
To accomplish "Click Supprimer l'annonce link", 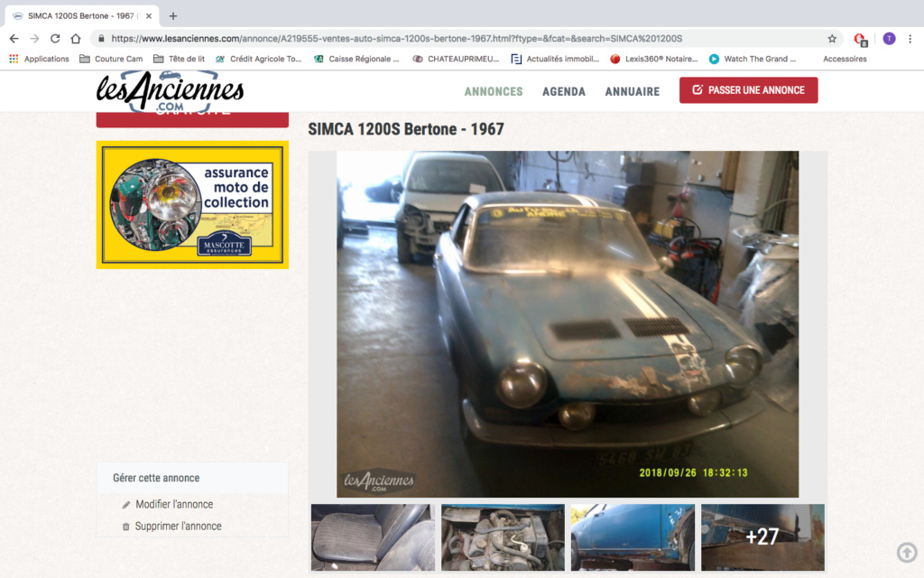I will click(178, 527).
